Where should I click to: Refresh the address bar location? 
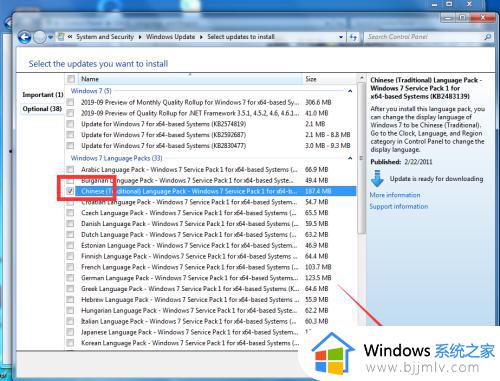click(x=353, y=37)
